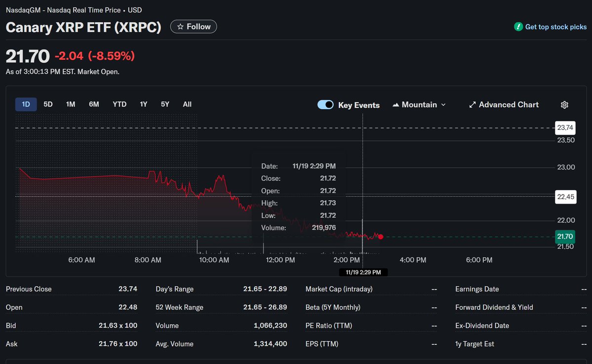Click the Advanced Chart expand-arrows icon
This screenshot has width=592, height=364.
pos(473,104)
